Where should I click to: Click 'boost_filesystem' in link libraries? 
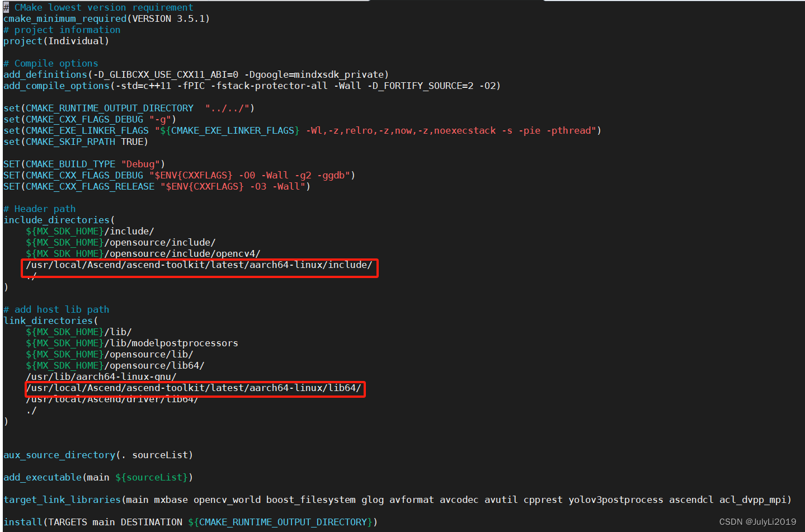pyautogui.click(x=310, y=500)
